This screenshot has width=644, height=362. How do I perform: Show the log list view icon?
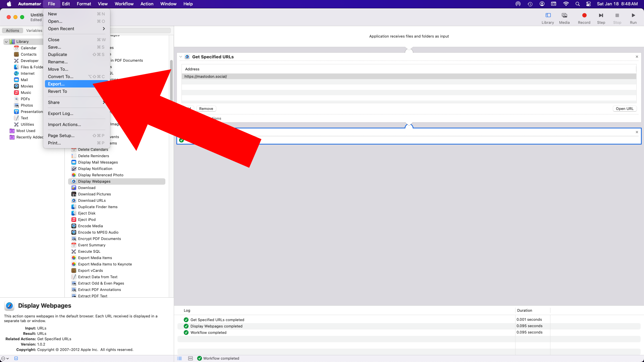point(179,358)
